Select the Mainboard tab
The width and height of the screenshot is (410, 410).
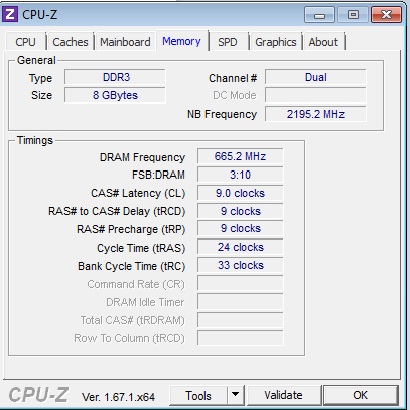125,42
